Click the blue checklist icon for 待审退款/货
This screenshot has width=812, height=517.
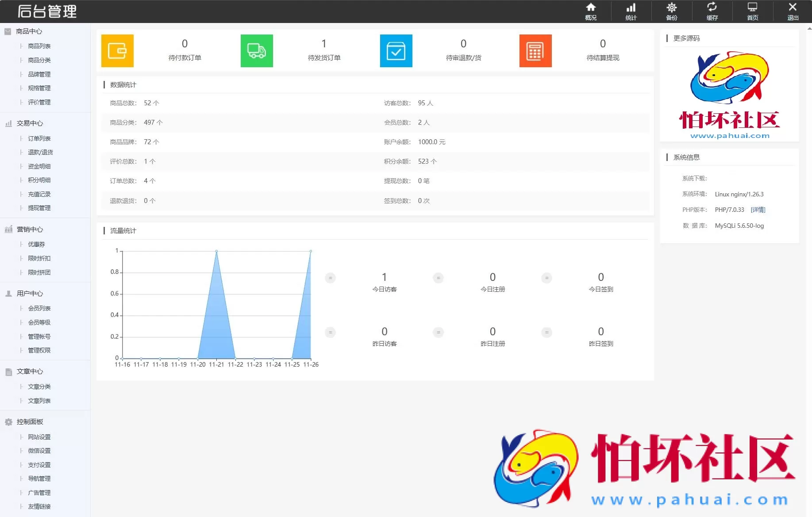point(396,50)
